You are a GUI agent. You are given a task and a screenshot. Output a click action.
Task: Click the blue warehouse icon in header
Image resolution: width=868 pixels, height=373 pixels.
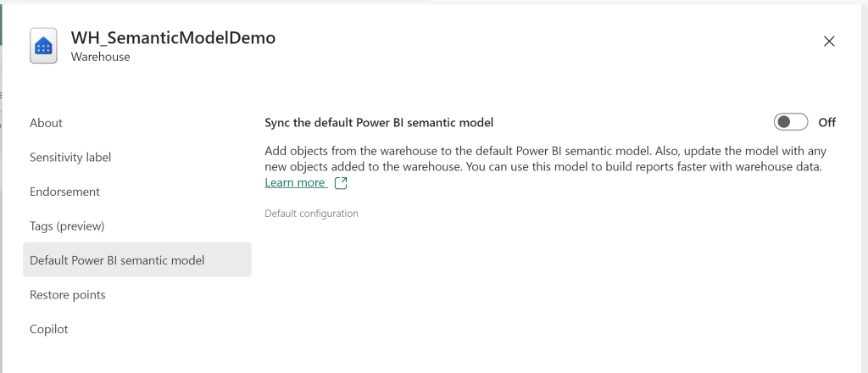44,46
